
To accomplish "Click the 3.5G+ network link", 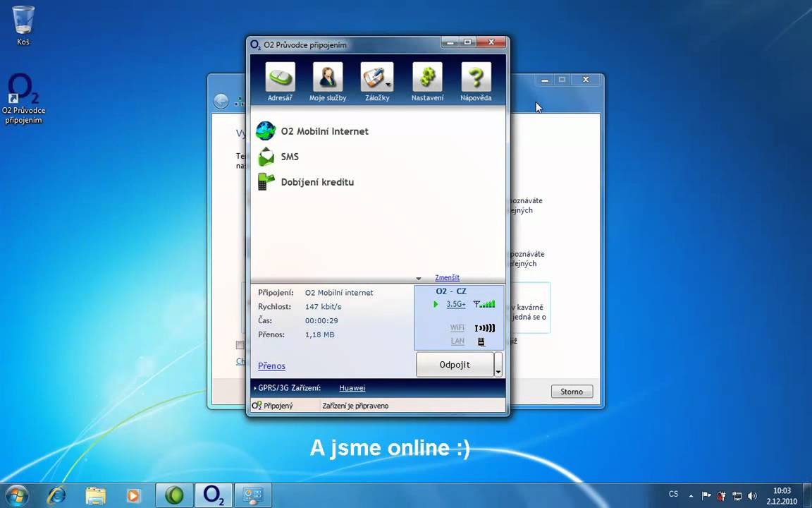I will click(x=456, y=304).
